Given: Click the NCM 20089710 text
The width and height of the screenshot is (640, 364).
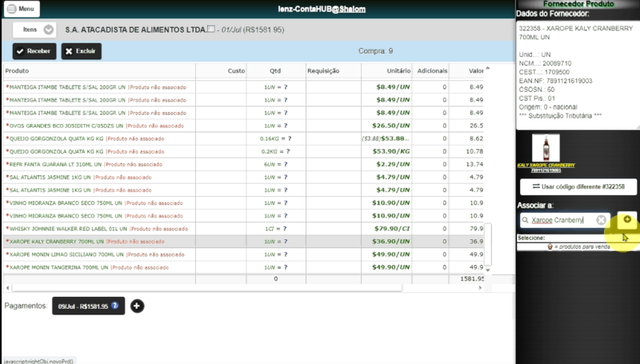Looking at the screenshot, I should (545, 63).
